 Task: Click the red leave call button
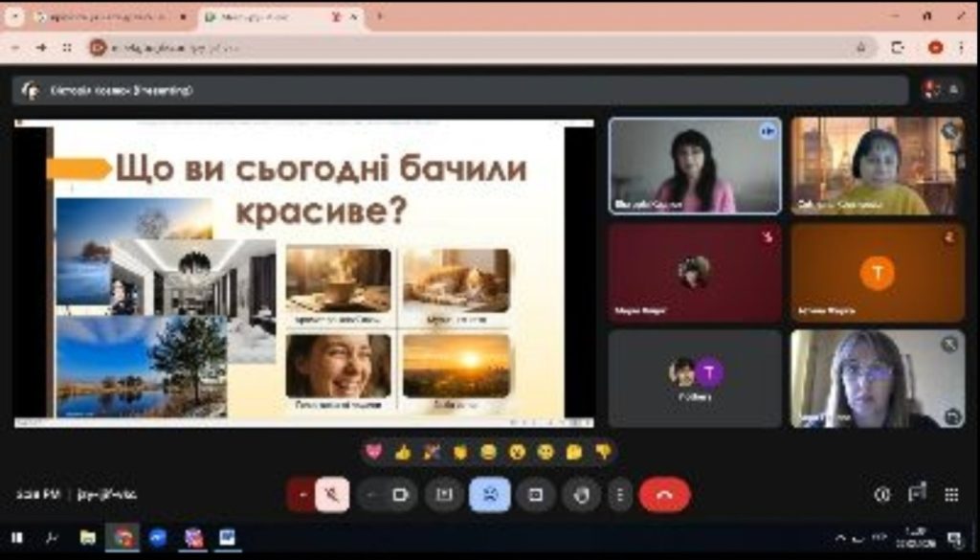[x=664, y=495]
